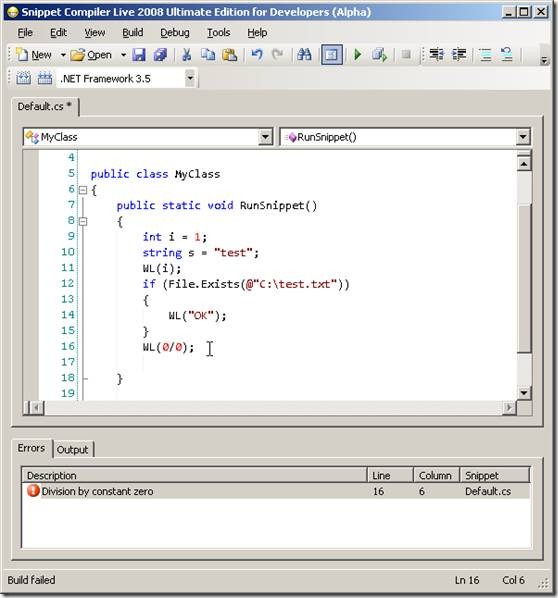The width and height of the screenshot is (558, 598).
Task: Click the second icon left of .NET Framework
Action: pyautogui.click(x=45, y=79)
